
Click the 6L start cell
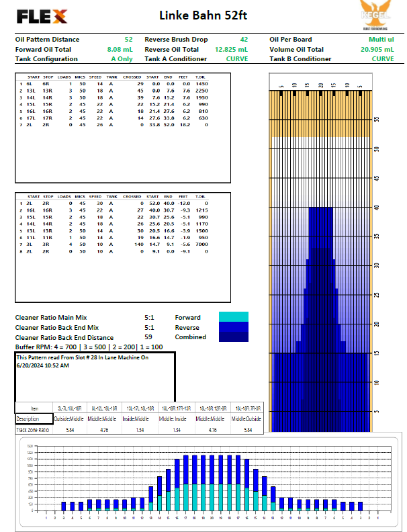29,84
